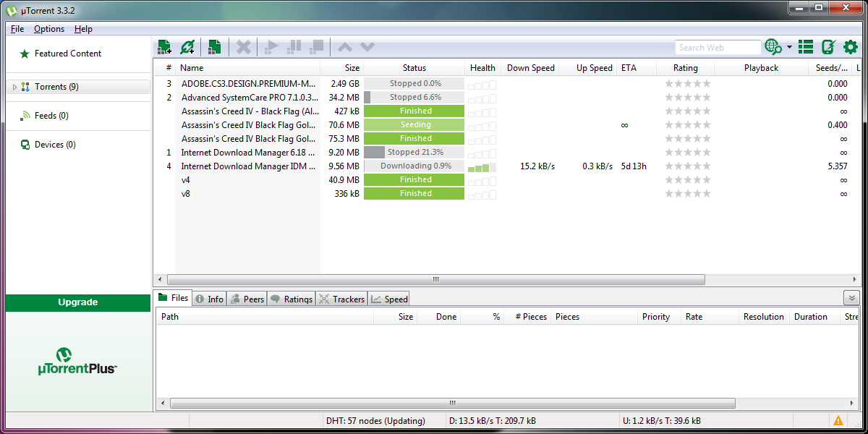Click the Search Web input field
The image size is (868, 434).
718,46
